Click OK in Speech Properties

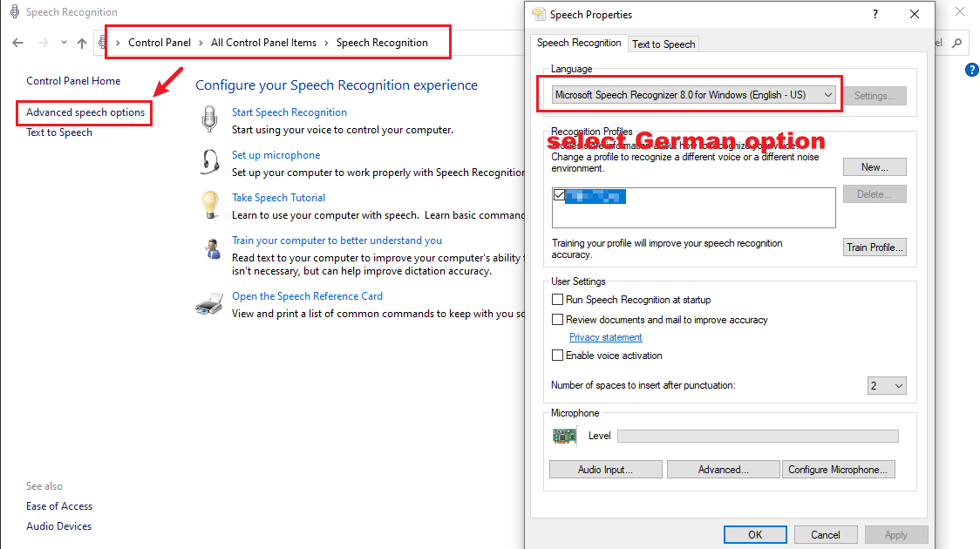tap(755, 535)
